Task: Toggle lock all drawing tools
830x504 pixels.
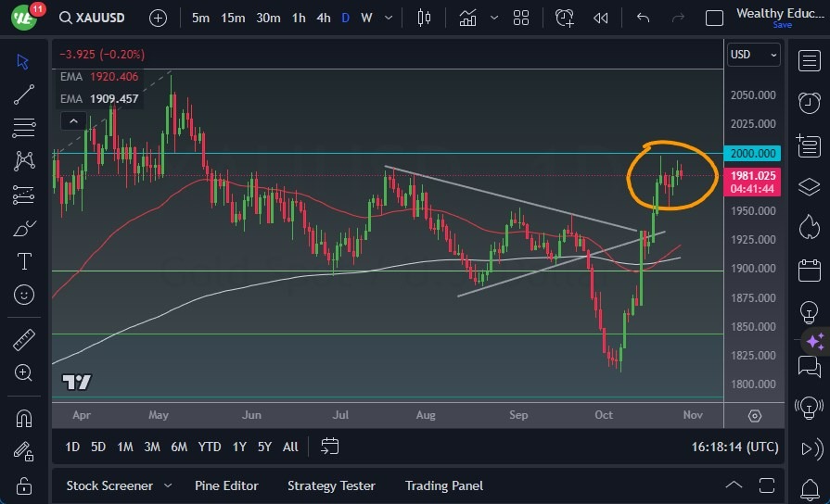Action: point(24,485)
